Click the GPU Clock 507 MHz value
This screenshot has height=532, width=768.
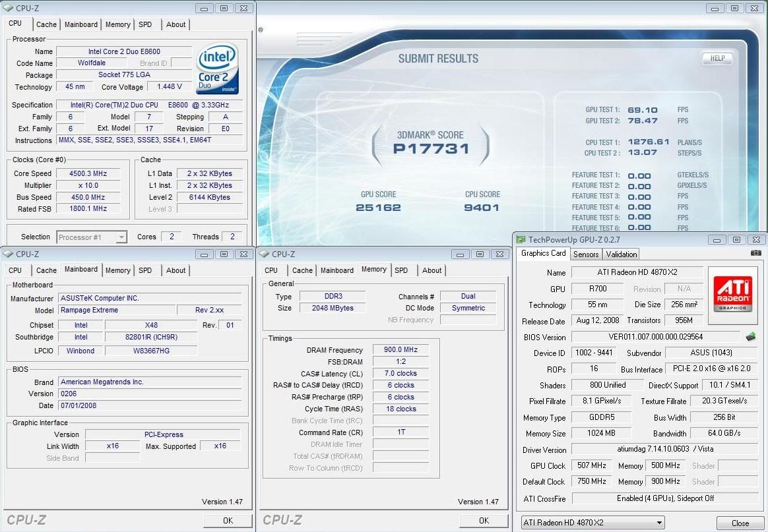point(592,465)
